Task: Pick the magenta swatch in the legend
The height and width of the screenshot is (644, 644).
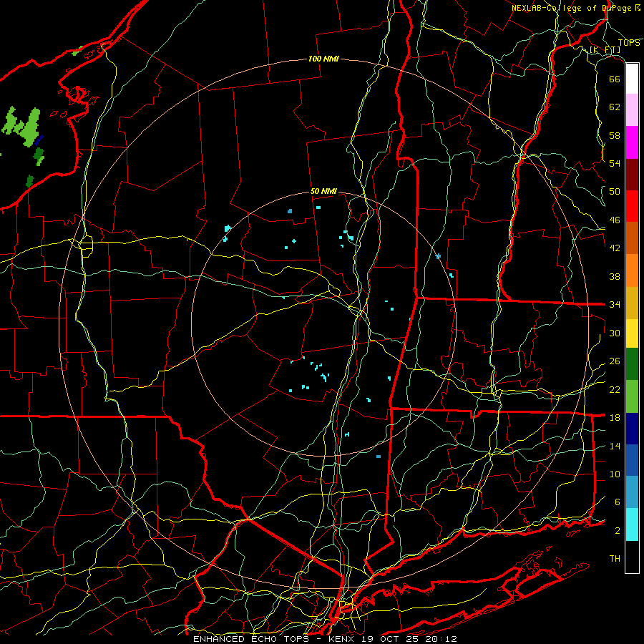Action: tap(632, 142)
